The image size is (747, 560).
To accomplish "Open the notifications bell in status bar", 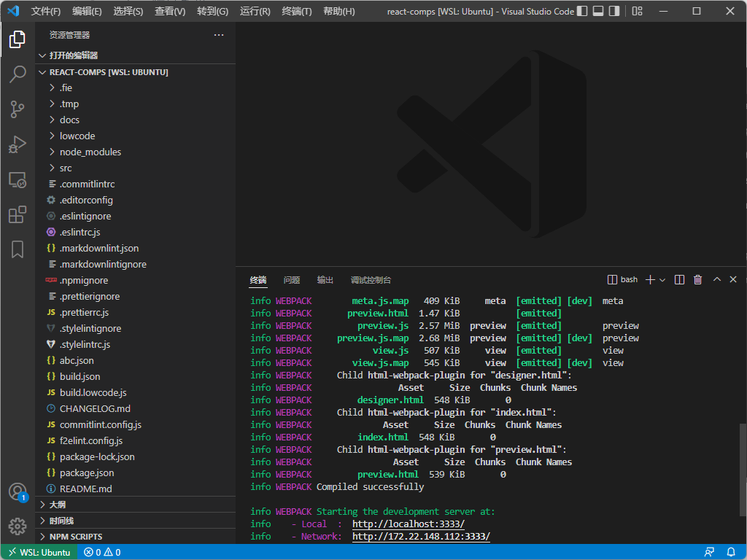I will pyautogui.click(x=731, y=553).
